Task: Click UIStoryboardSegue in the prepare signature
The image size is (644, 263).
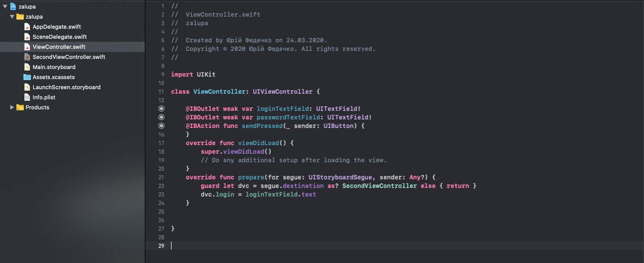Action: pyautogui.click(x=340, y=177)
